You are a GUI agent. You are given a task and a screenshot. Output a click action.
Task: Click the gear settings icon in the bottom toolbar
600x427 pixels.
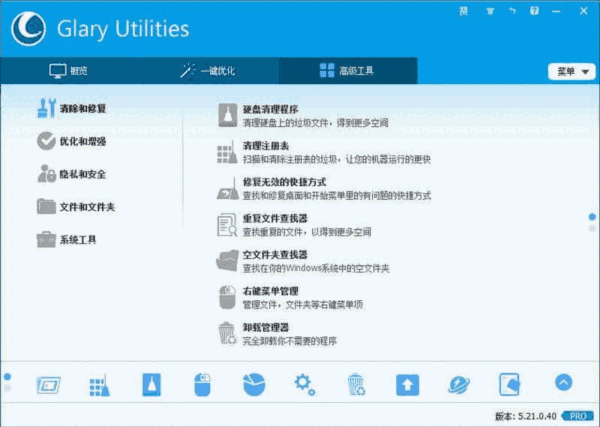point(305,385)
